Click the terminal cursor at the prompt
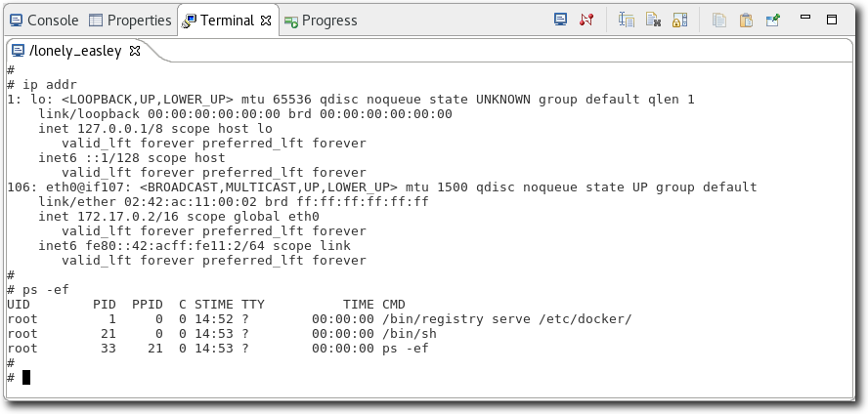This screenshot has width=868, height=414. (26, 378)
